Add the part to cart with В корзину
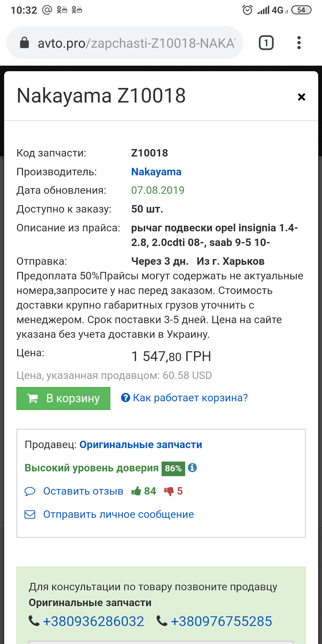The width and height of the screenshot is (322, 644). coord(63,398)
